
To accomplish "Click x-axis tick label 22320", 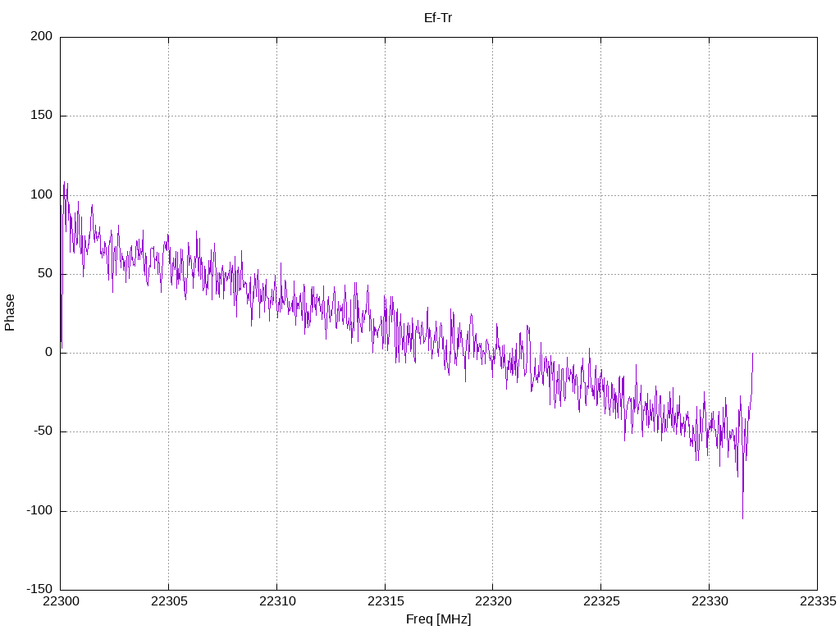I will (x=493, y=601).
